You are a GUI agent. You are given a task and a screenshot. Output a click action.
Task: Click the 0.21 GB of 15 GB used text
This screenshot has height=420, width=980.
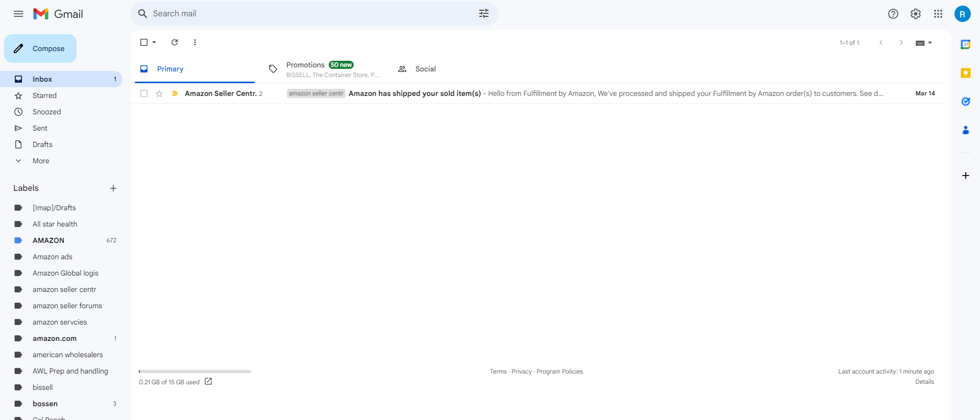tap(169, 382)
